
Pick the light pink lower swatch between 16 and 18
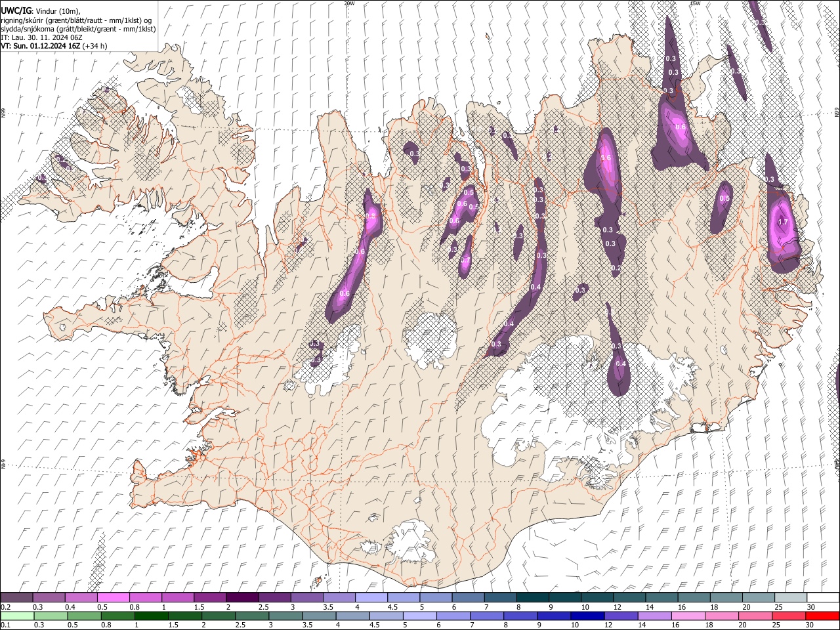pyautogui.click(x=687, y=616)
